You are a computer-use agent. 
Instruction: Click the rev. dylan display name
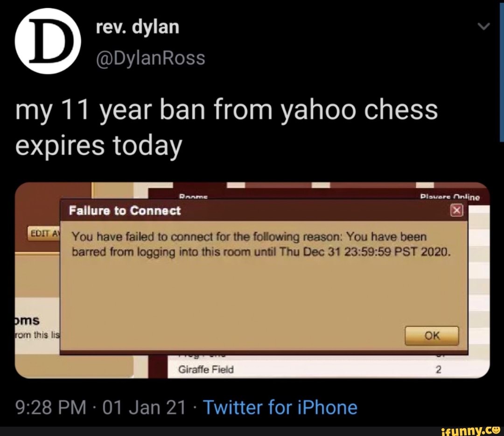pyautogui.click(x=138, y=27)
